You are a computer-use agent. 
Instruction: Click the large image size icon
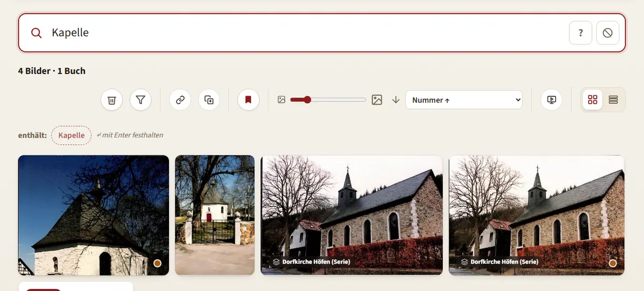(377, 100)
